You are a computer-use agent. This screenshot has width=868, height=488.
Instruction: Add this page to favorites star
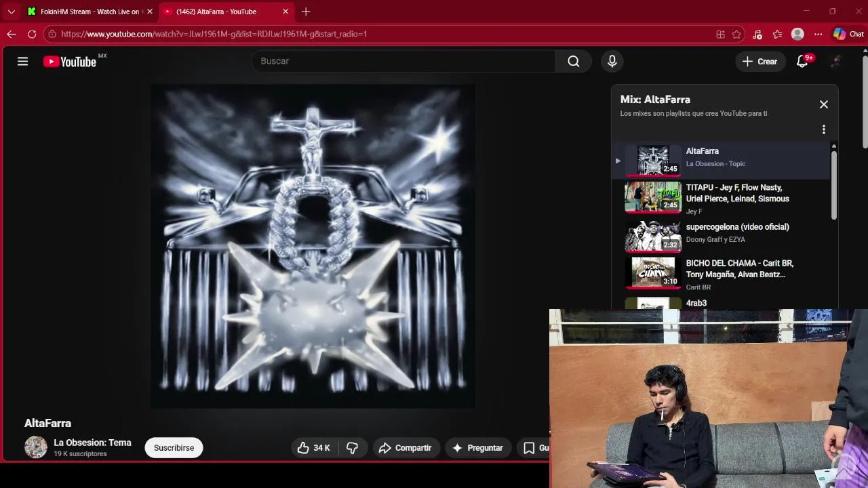(736, 34)
